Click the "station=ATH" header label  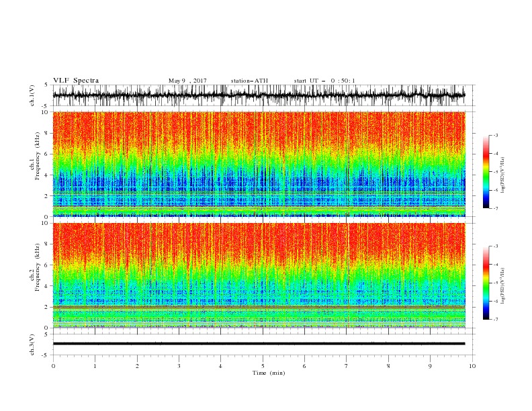point(249,81)
